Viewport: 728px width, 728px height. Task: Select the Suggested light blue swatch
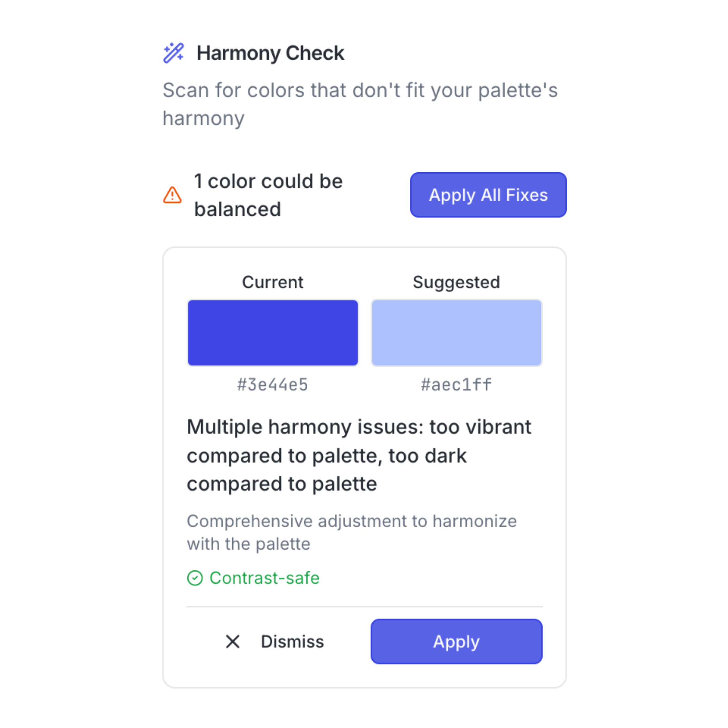pyautogui.click(x=456, y=333)
